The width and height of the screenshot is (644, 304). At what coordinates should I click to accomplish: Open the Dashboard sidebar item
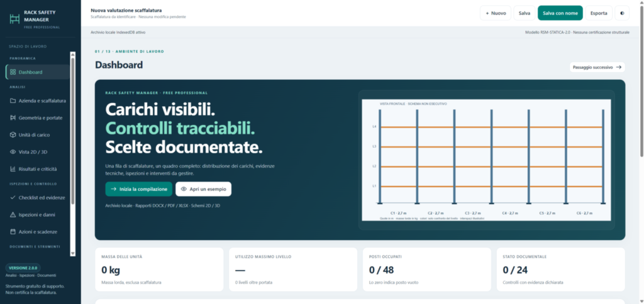[x=37, y=72]
